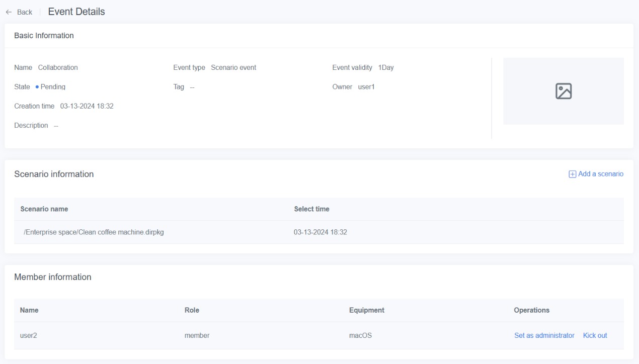This screenshot has height=364, width=639.
Task: Click the member role cell
Action: [x=197, y=335]
